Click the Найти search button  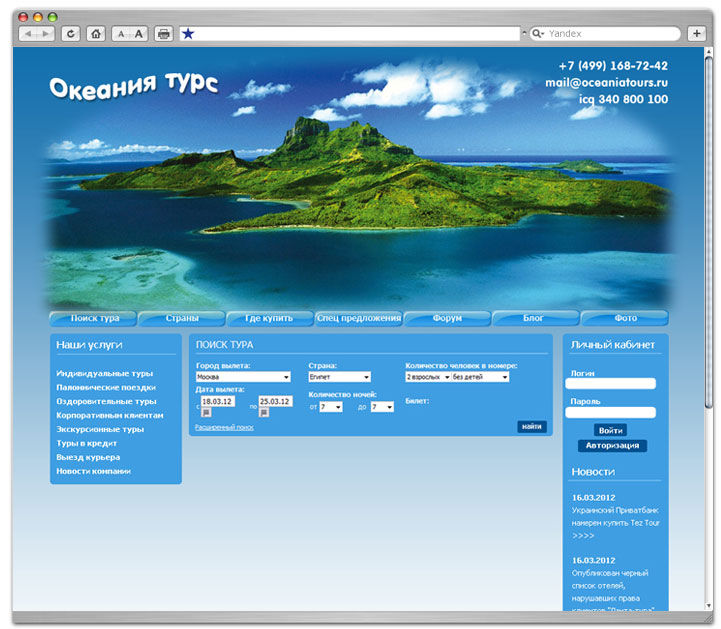pyautogui.click(x=532, y=427)
